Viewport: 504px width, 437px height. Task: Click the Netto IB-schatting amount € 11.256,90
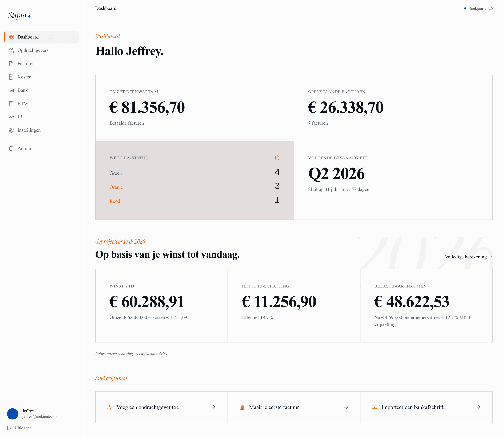pyautogui.click(x=279, y=302)
